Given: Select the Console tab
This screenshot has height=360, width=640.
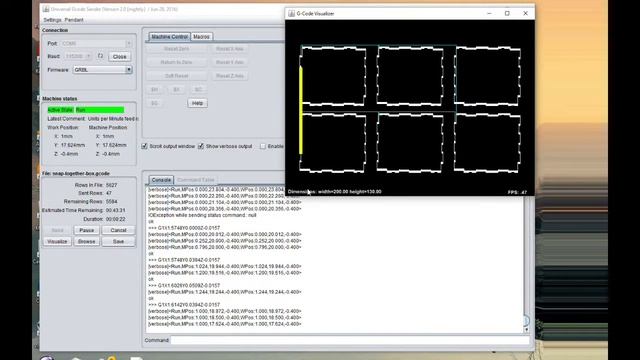Looking at the screenshot, I should (x=161, y=180).
